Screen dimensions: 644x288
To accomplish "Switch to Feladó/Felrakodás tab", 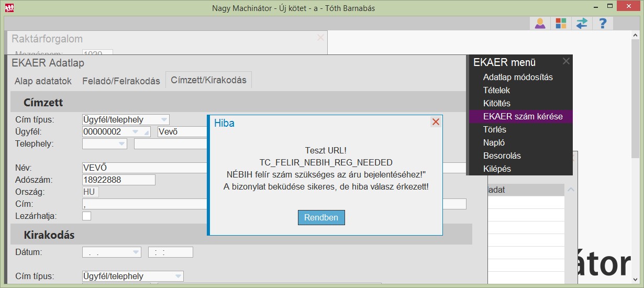I will click(121, 81).
